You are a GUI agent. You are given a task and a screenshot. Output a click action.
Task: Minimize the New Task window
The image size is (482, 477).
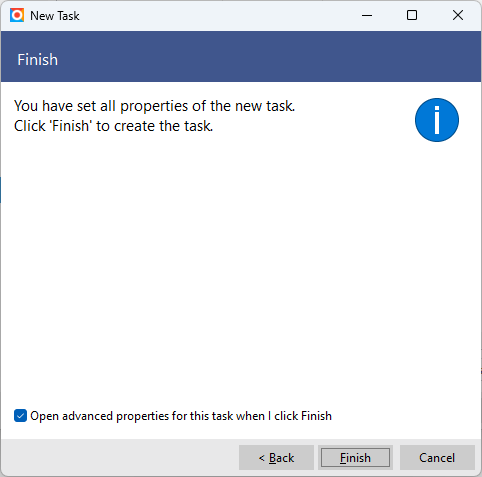pyautogui.click(x=367, y=15)
